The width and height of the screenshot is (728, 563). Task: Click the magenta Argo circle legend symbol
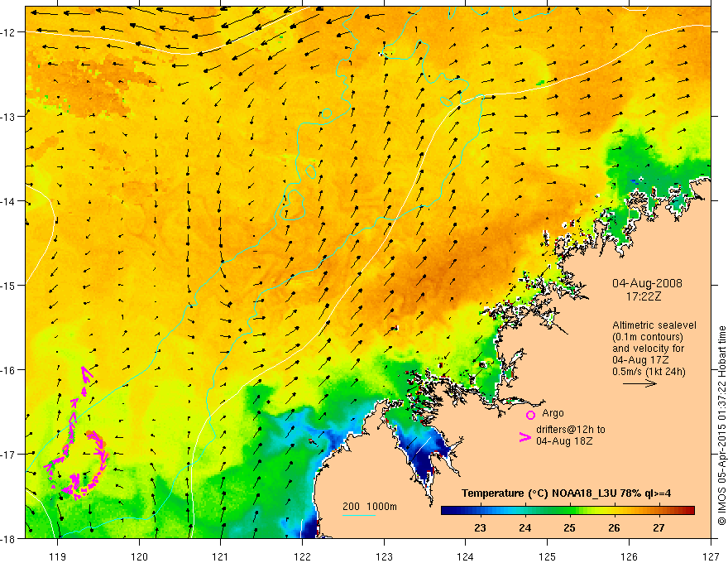(x=530, y=416)
